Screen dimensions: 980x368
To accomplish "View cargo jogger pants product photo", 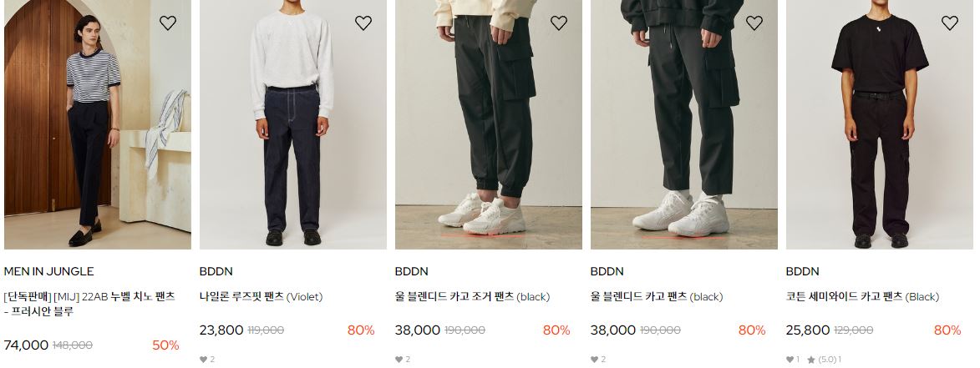I will pos(489,124).
